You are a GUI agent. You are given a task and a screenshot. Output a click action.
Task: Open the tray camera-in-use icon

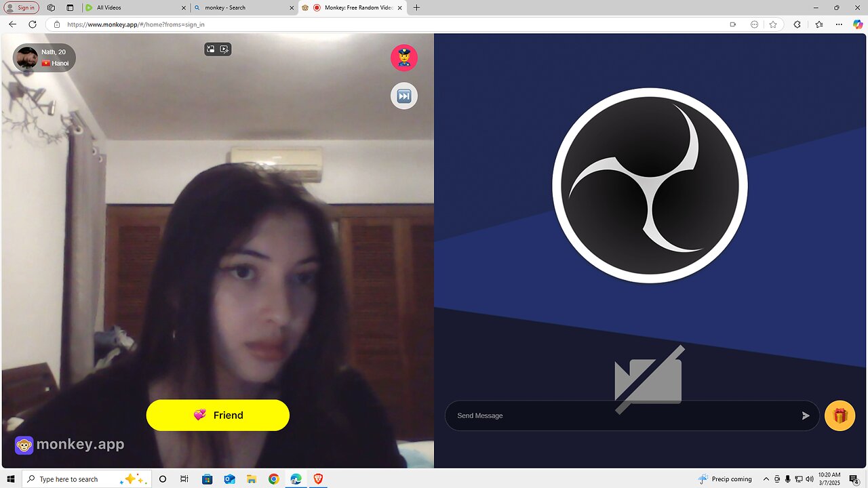pyautogui.click(x=777, y=479)
